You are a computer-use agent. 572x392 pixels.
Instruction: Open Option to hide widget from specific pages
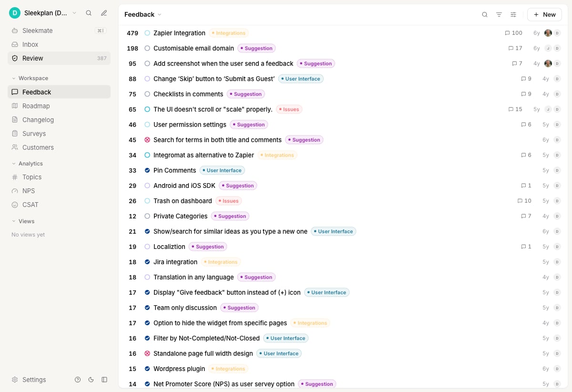(220, 323)
